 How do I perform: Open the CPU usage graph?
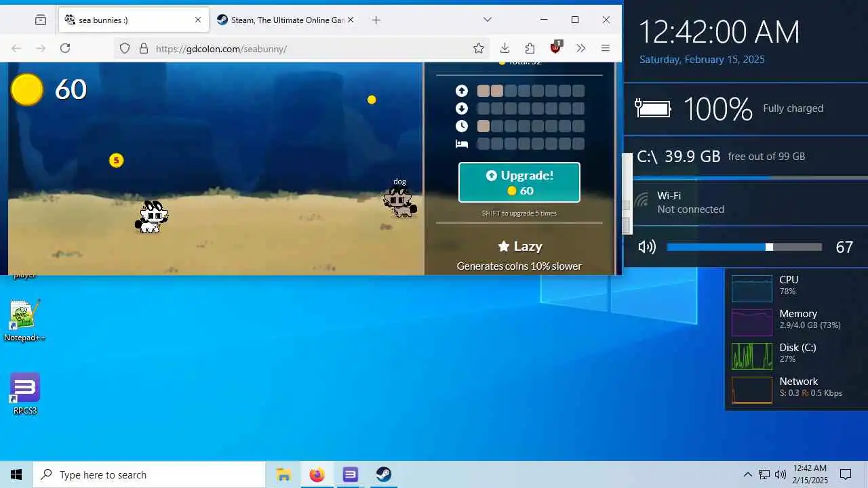coord(752,288)
